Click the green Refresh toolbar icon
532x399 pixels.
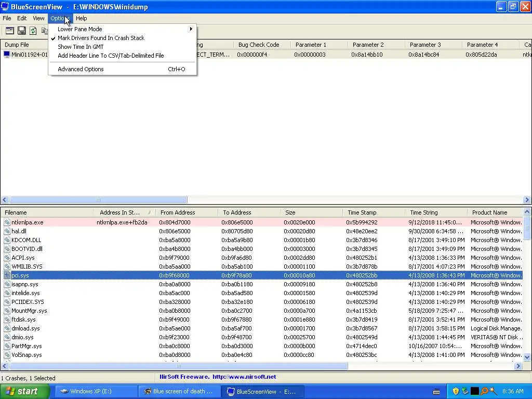33,31
